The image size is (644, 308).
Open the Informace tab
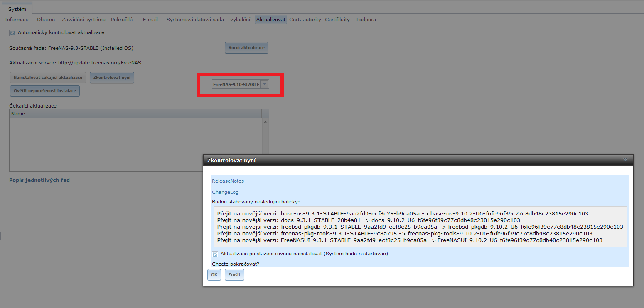pos(17,20)
